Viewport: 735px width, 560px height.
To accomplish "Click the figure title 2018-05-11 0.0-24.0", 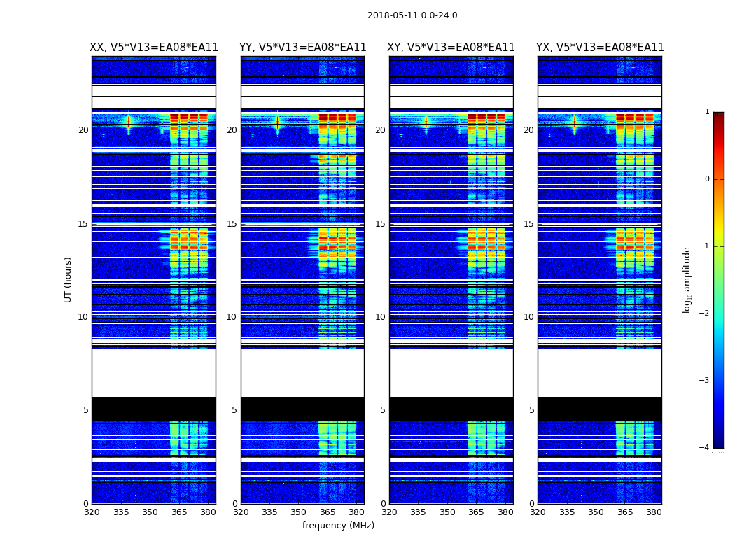I will point(412,15).
